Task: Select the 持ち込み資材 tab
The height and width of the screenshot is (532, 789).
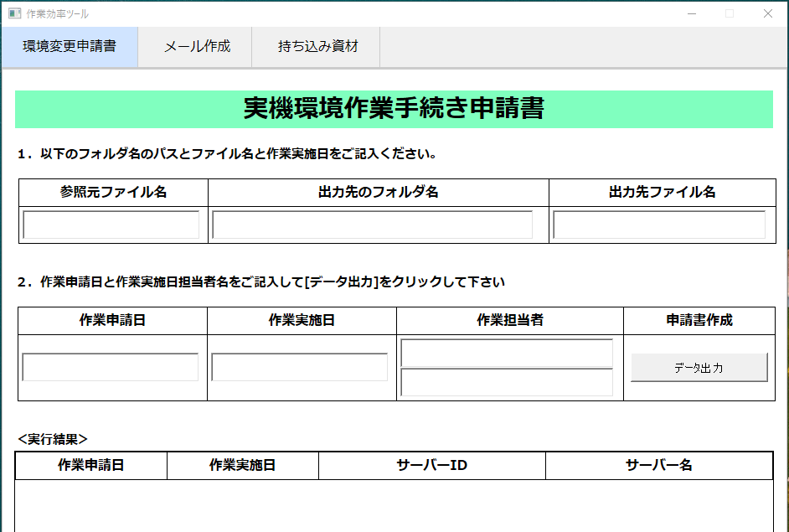Action: tap(317, 47)
